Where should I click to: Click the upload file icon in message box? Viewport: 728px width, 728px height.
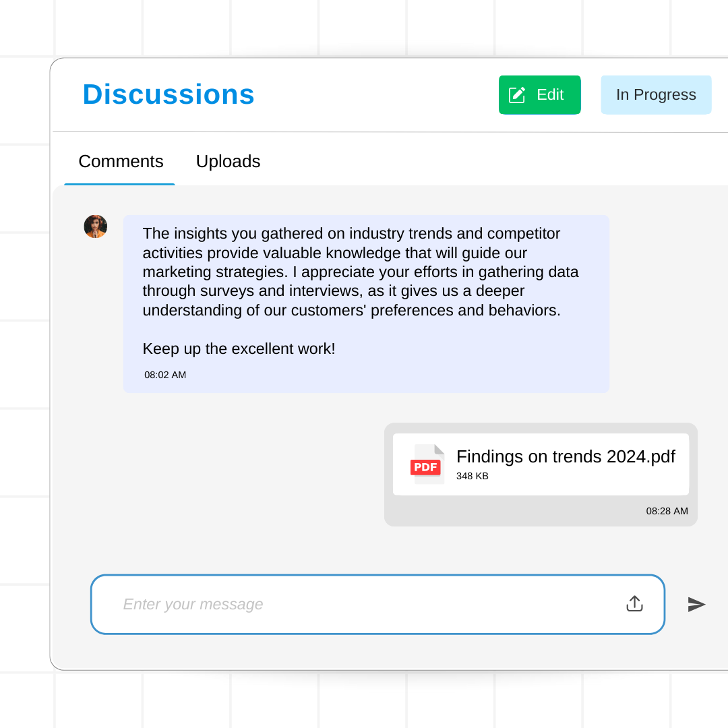click(x=634, y=603)
